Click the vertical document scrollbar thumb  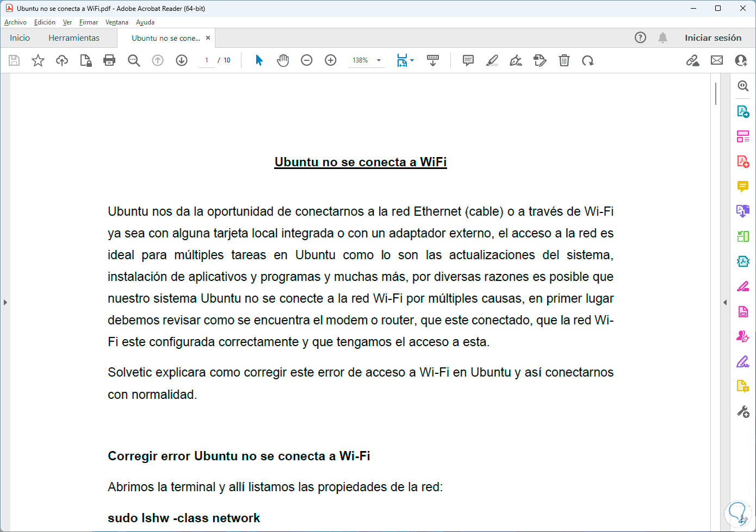point(716,94)
